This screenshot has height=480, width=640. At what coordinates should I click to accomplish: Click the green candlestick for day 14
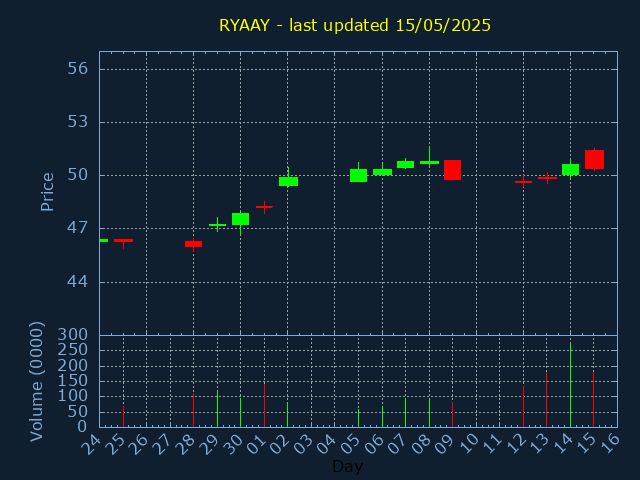570,169
